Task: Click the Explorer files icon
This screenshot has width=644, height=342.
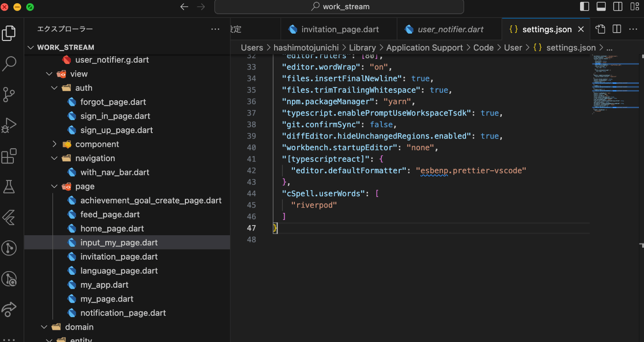Action: 9,33
